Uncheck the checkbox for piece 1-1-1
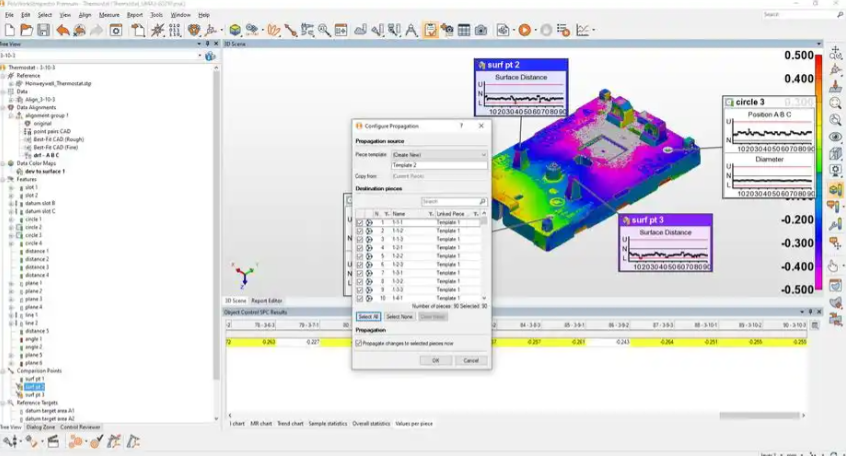Screen dimensions: 846x456 pos(360,222)
